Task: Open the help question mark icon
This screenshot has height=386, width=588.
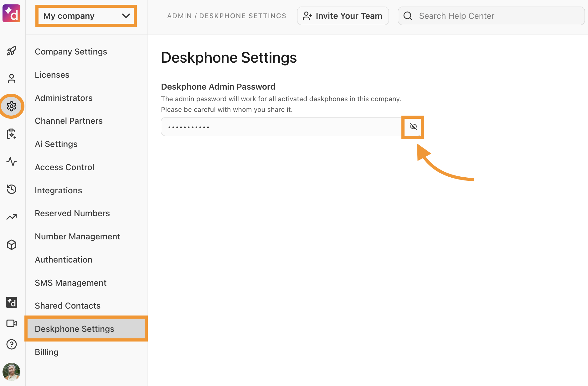Action: click(x=12, y=344)
